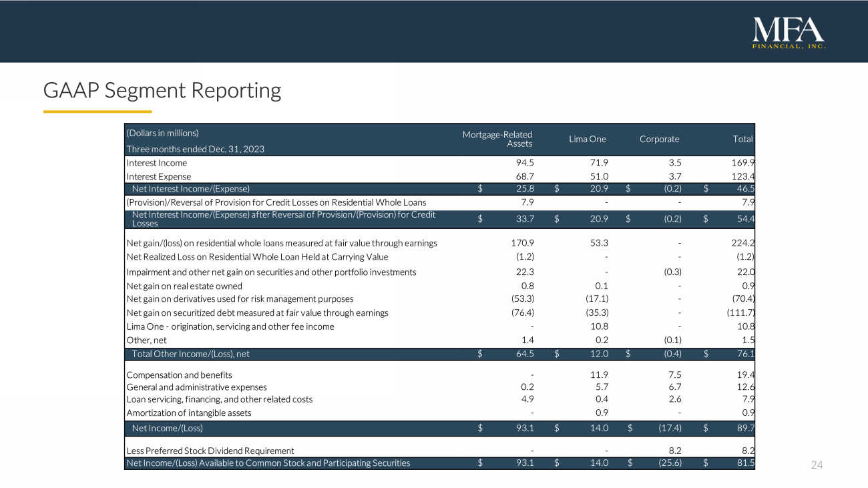Select the 169.9 total interest income value
868x488 pixels.
click(x=742, y=163)
